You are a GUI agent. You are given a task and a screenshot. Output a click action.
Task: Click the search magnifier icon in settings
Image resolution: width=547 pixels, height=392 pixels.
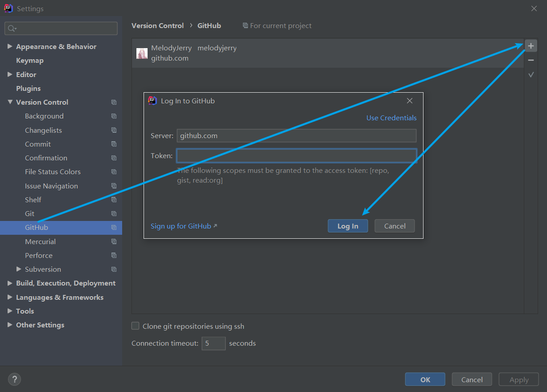(x=12, y=29)
